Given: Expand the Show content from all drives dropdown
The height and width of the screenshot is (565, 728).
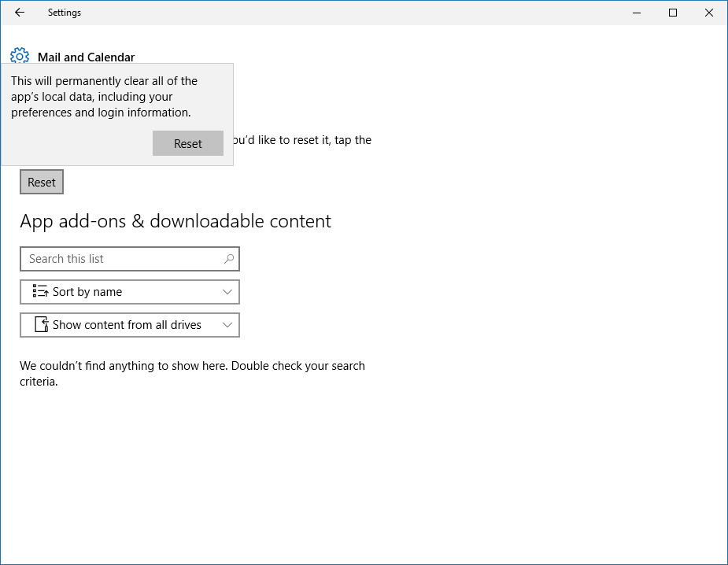Looking at the screenshot, I should 130,324.
